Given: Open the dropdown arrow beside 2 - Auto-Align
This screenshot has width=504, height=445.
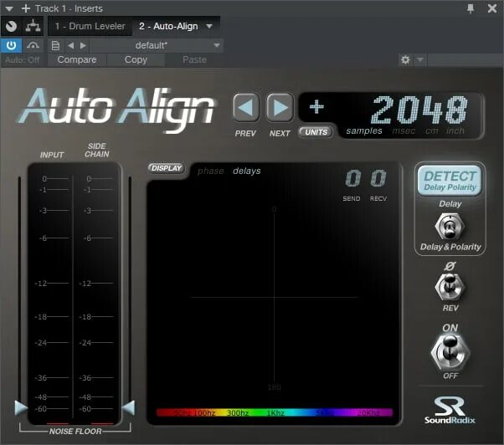Looking at the screenshot, I should (209, 26).
